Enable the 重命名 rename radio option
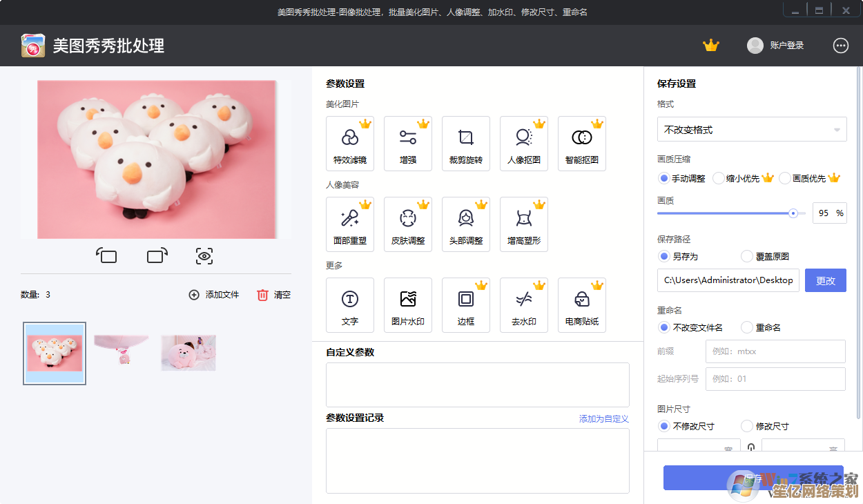The height and width of the screenshot is (504, 863). pos(747,327)
